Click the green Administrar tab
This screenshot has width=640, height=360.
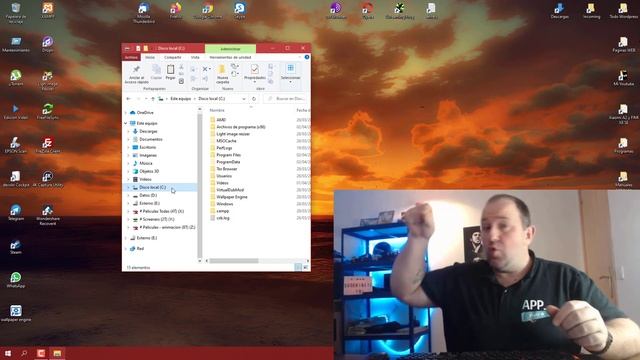point(230,49)
